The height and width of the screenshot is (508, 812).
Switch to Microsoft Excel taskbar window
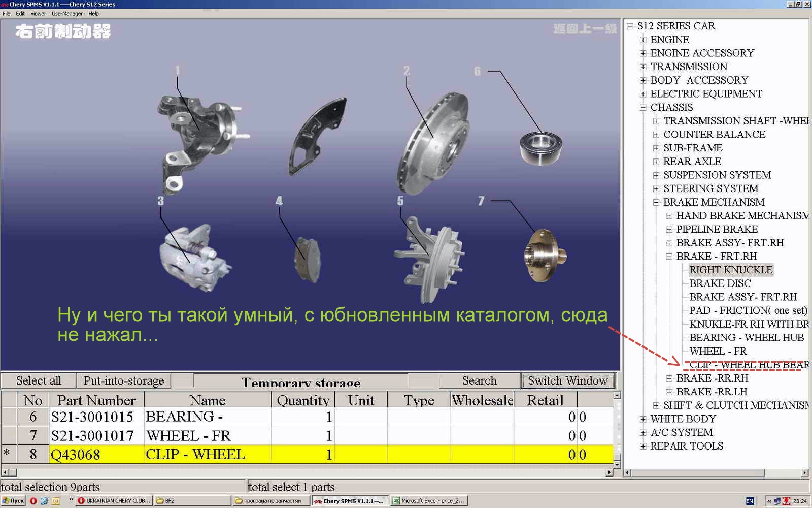coord(428,501)
